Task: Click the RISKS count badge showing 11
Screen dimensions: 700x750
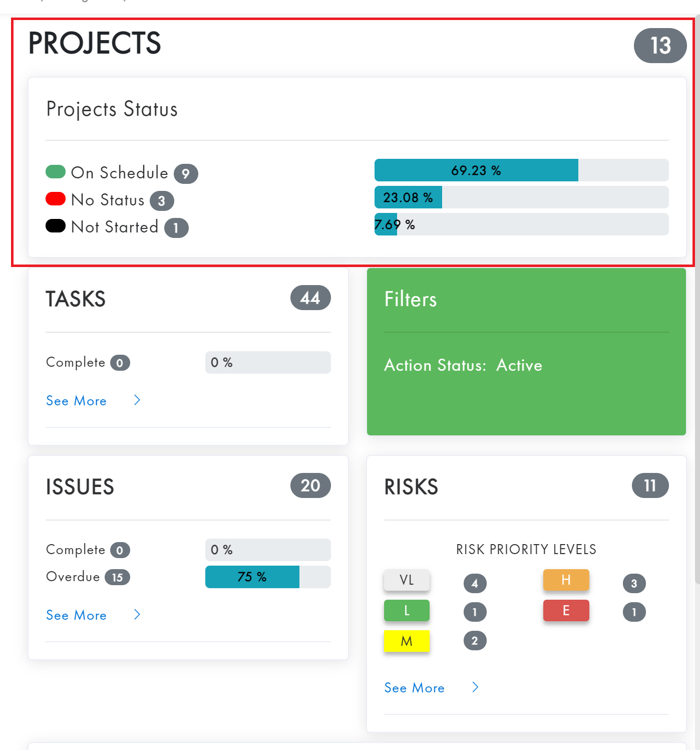Action: (649, 485)
